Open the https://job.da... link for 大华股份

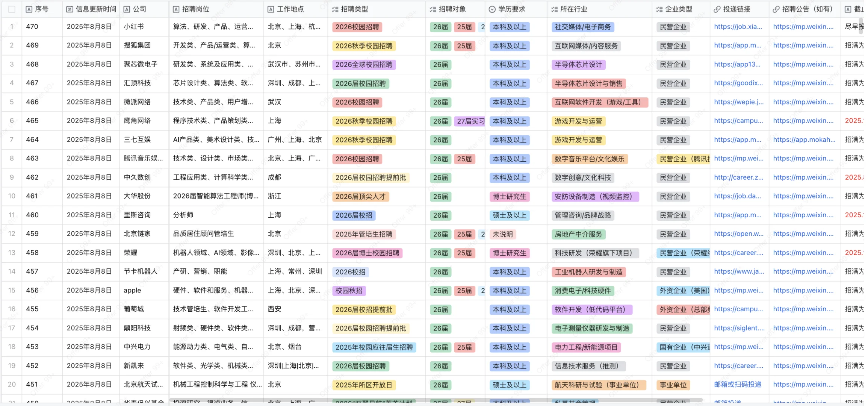(737, 196)
